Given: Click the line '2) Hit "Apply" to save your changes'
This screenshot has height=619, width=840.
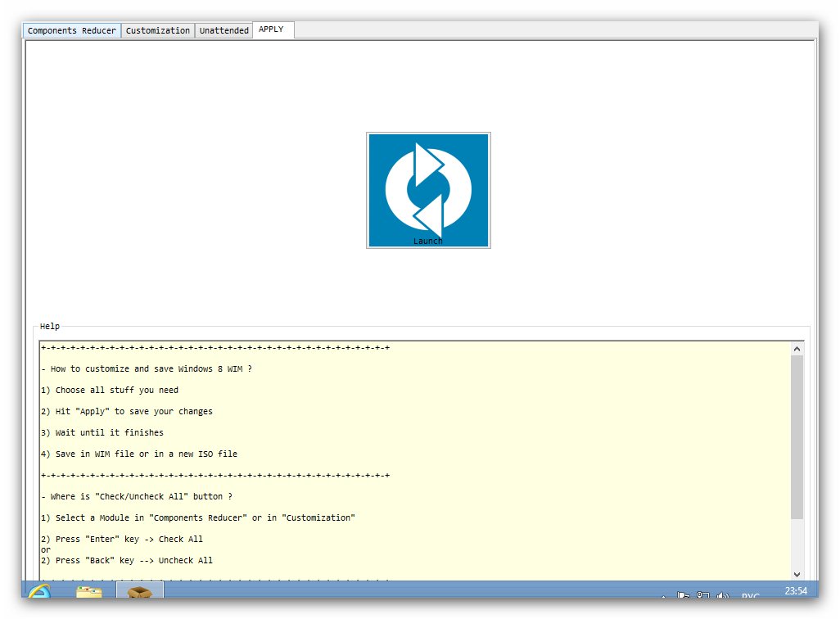Looking at the screenshot, I should 127,411.
